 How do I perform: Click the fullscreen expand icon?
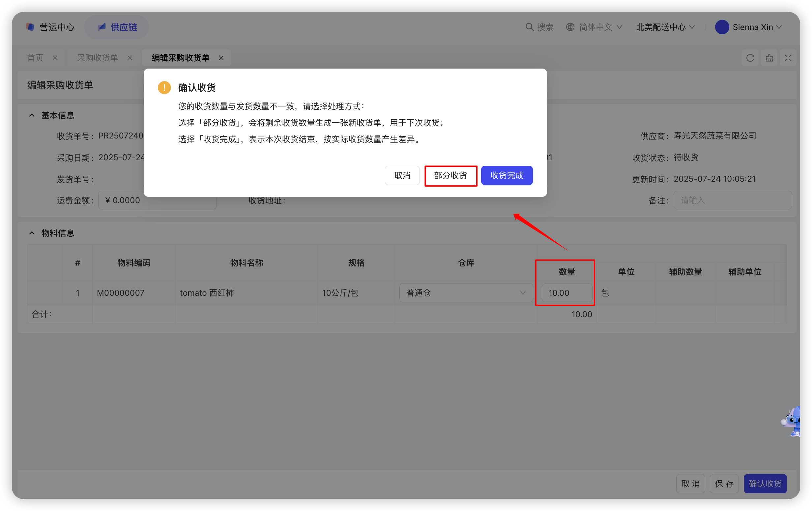coord(788,58)
